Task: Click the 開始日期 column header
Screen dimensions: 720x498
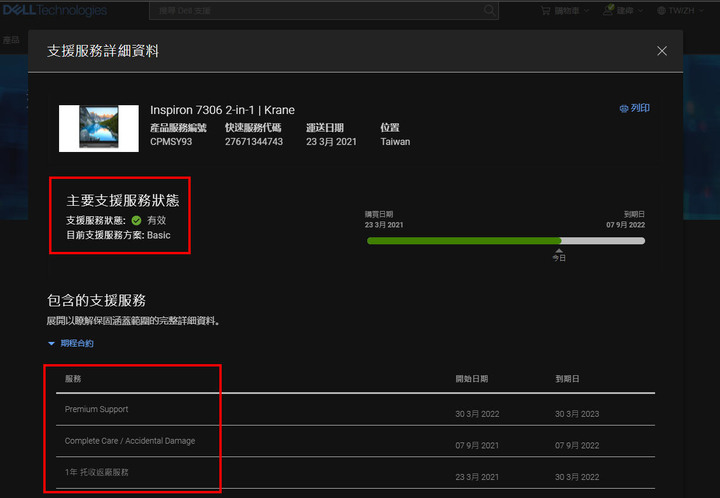Action: click(472, 379)
